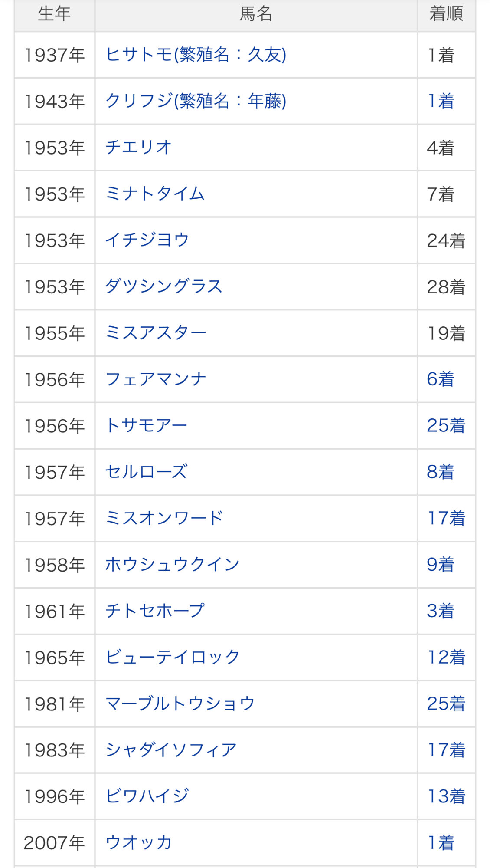Click the 1着 result link for クリフジ

[441, 102]
